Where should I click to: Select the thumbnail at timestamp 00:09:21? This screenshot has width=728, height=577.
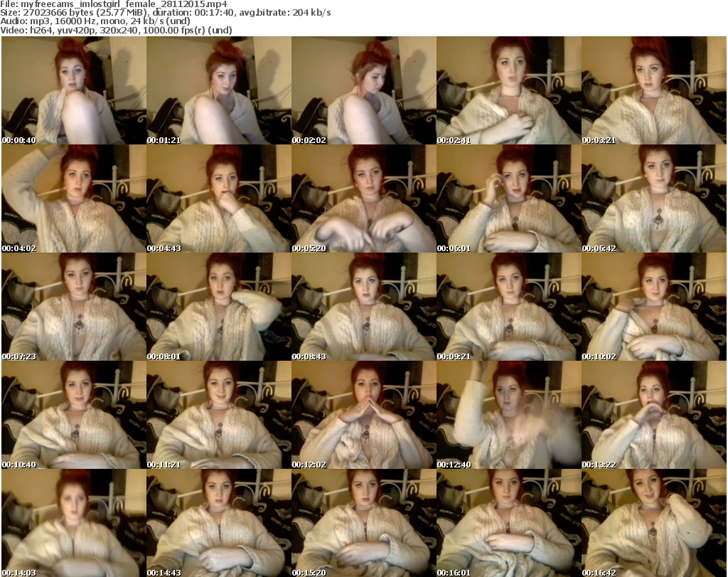[x=509, y=307]
